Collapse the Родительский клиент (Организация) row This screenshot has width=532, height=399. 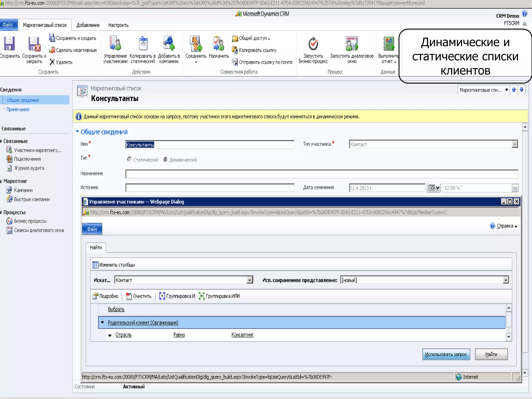pos(102,322)
